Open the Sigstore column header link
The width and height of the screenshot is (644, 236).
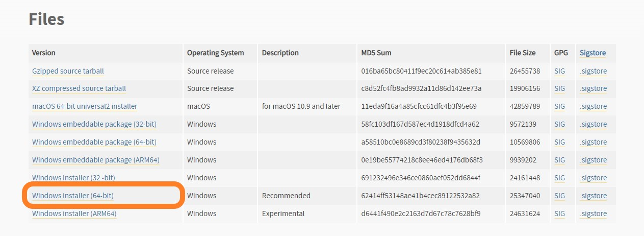593,53
